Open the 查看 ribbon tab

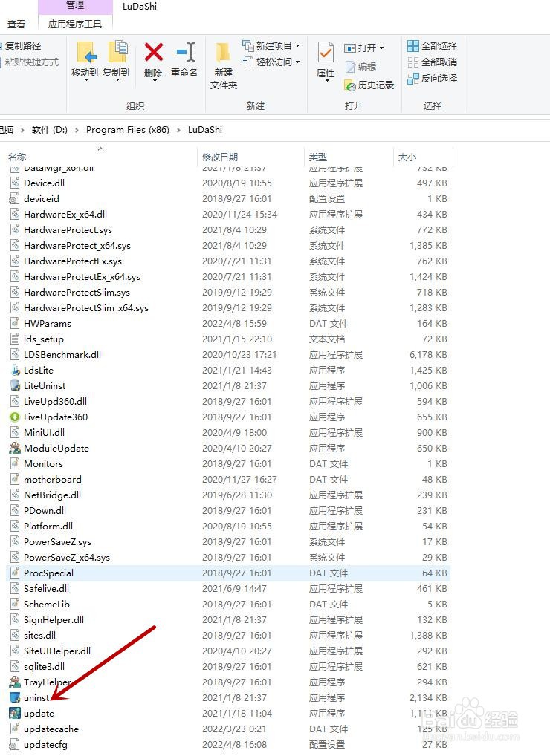[x=16, y=24]
